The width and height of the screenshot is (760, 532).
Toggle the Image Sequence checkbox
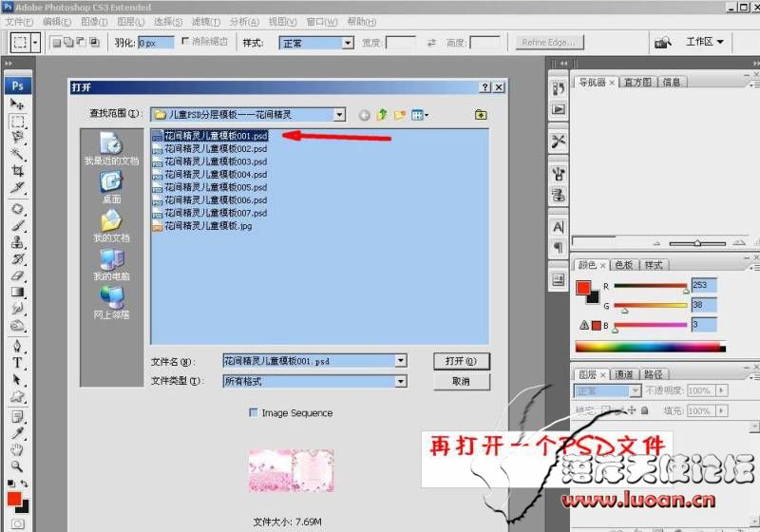pos(253,412)
